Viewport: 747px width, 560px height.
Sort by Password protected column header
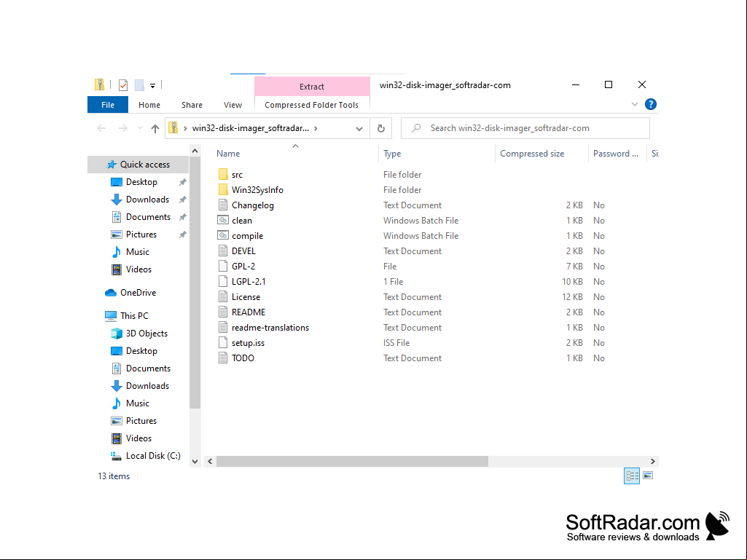coord(616,154)
